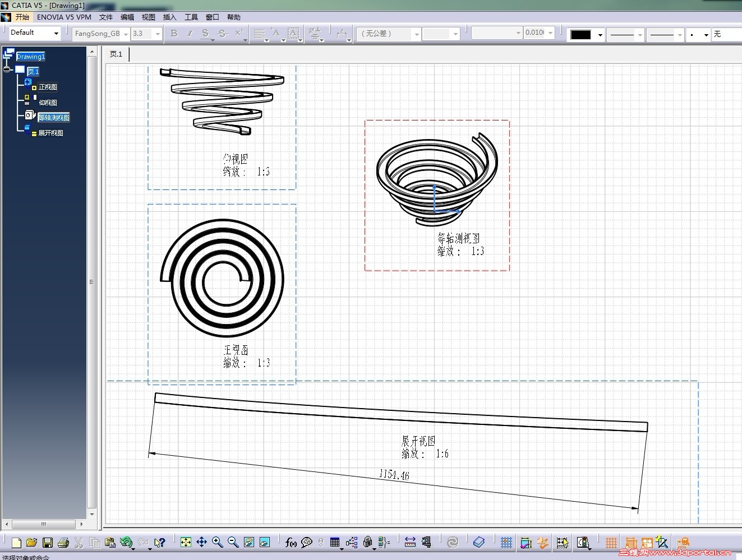The height and width of the screenshot is (560, 742).
Task: Click the What's This help cursor icon
Action: (160, 542)
